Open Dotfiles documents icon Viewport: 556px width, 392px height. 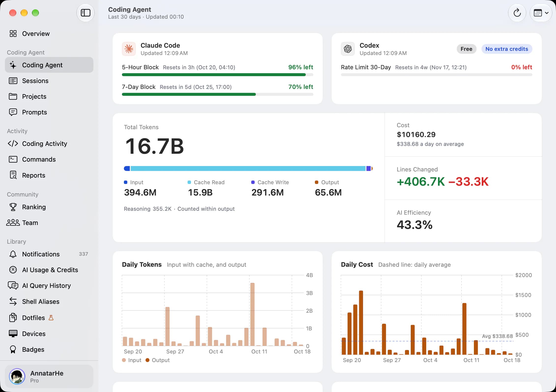pos(13,317)
